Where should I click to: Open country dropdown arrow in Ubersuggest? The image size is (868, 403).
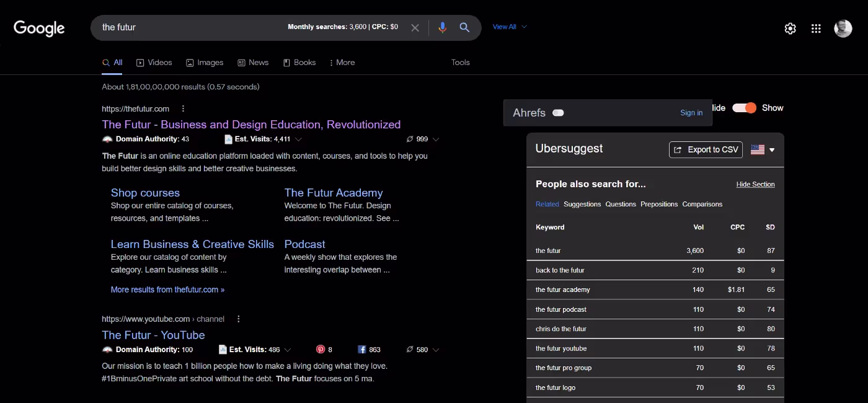tap(772, 150)
